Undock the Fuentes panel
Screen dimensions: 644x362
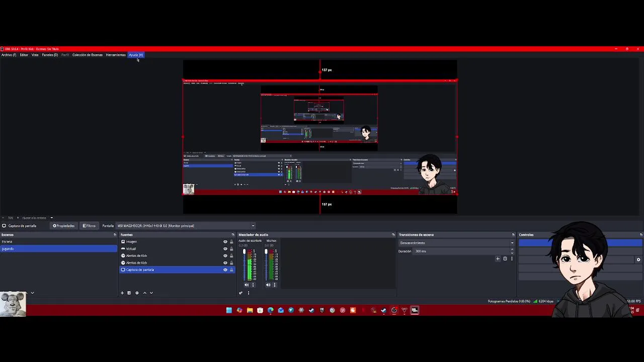(233, 235)
